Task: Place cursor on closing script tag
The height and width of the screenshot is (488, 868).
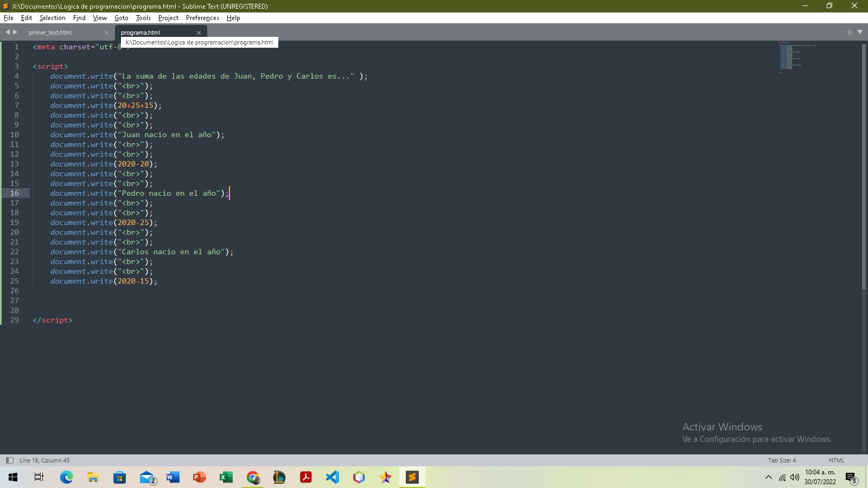Action: 53,320
